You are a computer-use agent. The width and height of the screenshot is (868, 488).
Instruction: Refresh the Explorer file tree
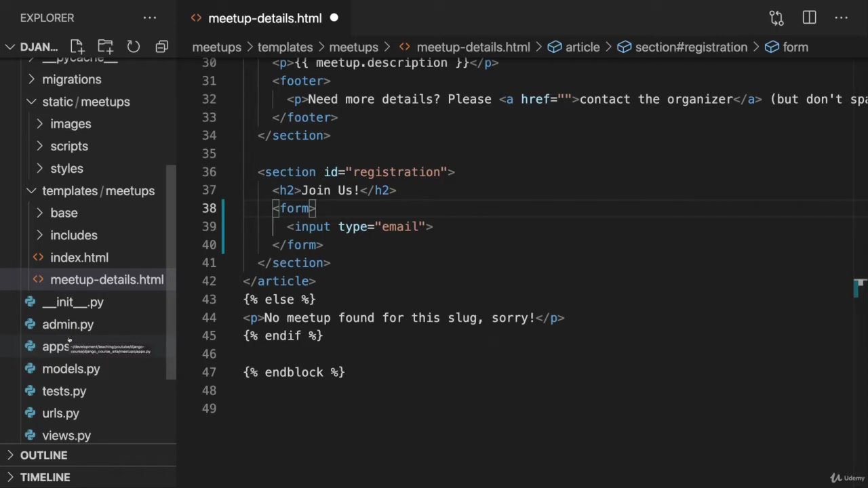(134, 47)
